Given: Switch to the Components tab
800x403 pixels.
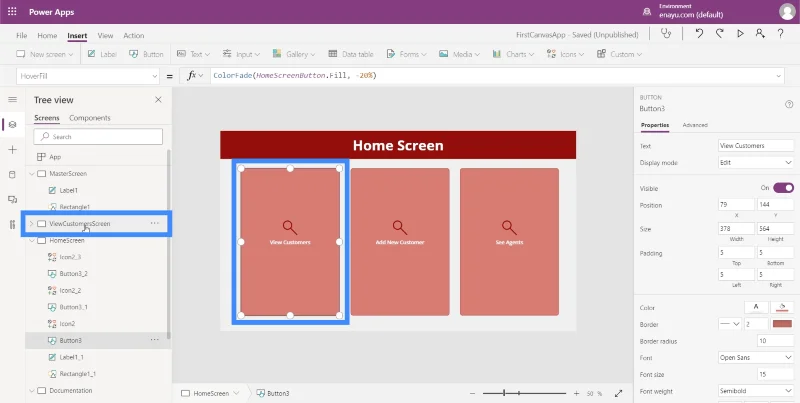Looking at the screenshot, I should 90,118.
